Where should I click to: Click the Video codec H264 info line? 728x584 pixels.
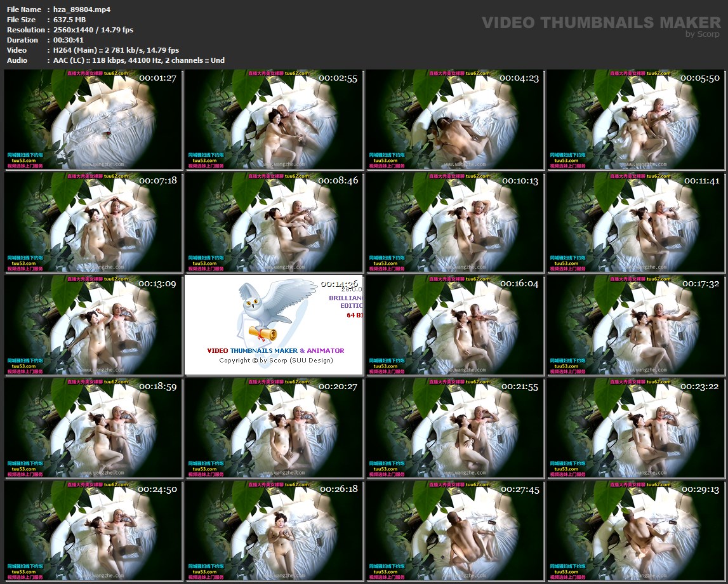116,50
